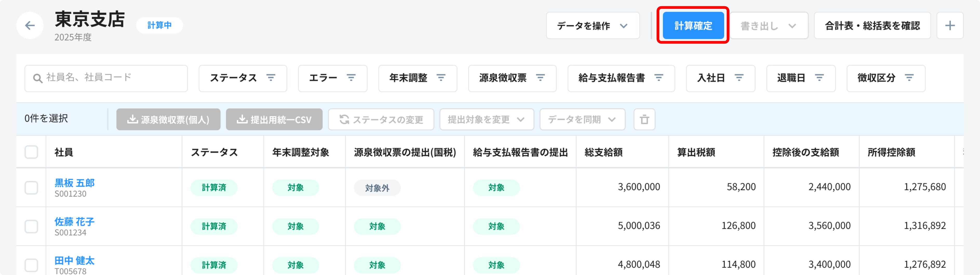This screenshot has height=275, width=980.
Task: Click the 算出税額 column header
Action: click(x=696, y=152)
